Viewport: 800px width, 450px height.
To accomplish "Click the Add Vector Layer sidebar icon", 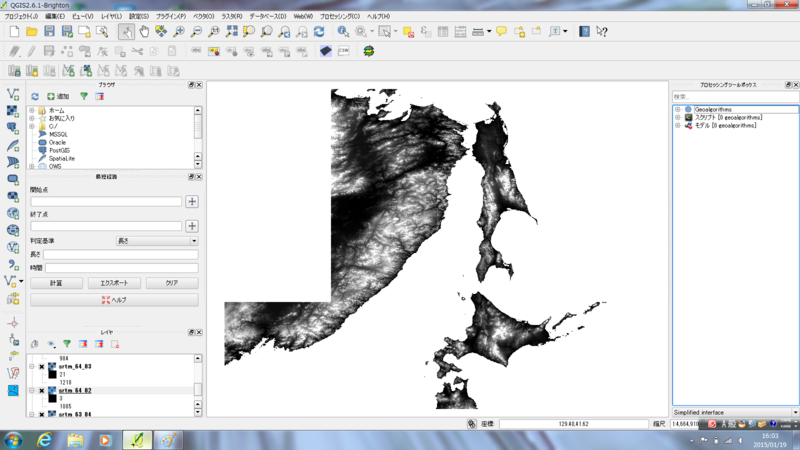I will coord(13,94).
